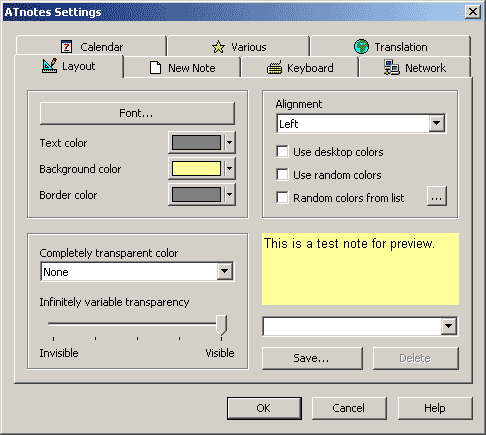Viewport: 486px width, 435px height.
Task: Click the globe icon on the Translation tab
Action: coord(361,46)
